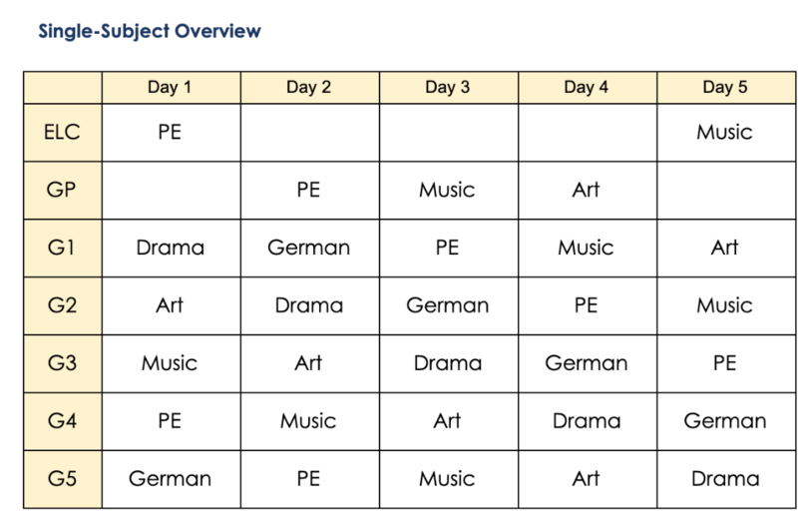Click the ELC row header
Viewport: 812px width, 524px height.
tap(63, 132)
